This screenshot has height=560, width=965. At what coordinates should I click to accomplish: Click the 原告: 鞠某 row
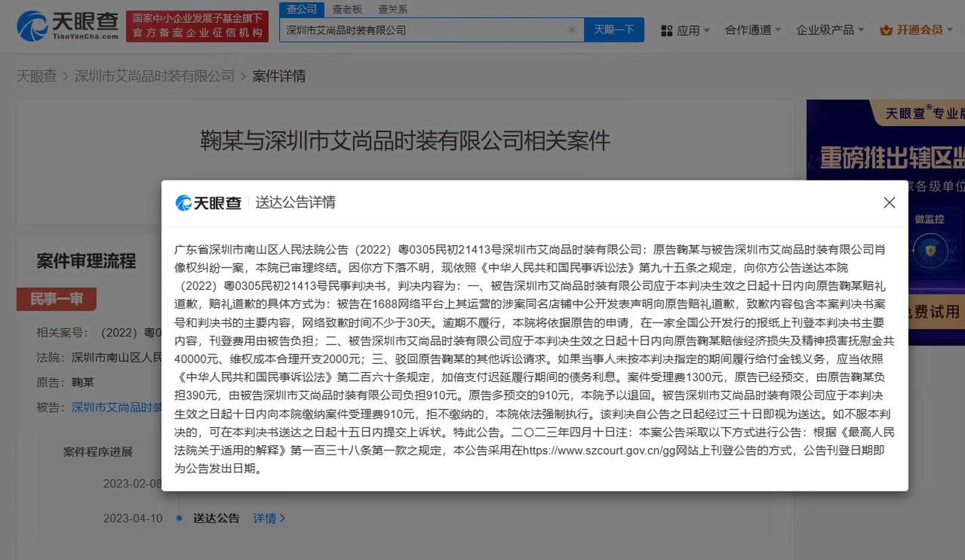(x=65, y=382)
